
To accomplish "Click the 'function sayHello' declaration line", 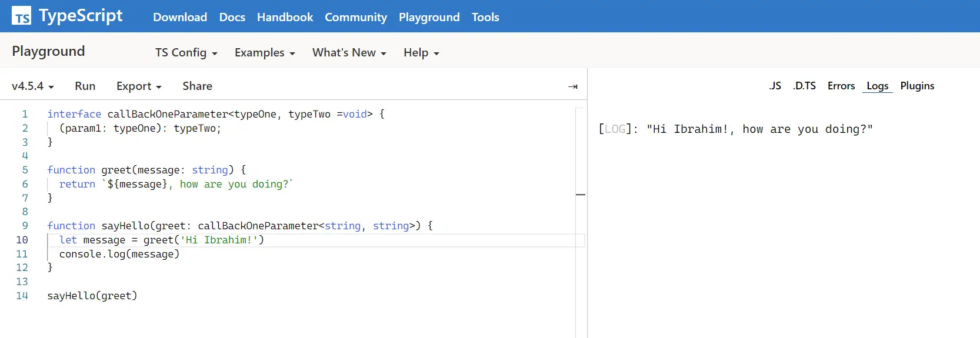I will pos(240,226).
